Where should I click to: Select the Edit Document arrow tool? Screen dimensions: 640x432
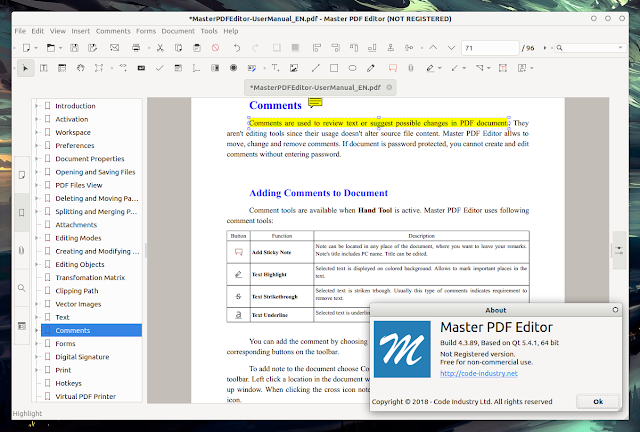[25, 68]
